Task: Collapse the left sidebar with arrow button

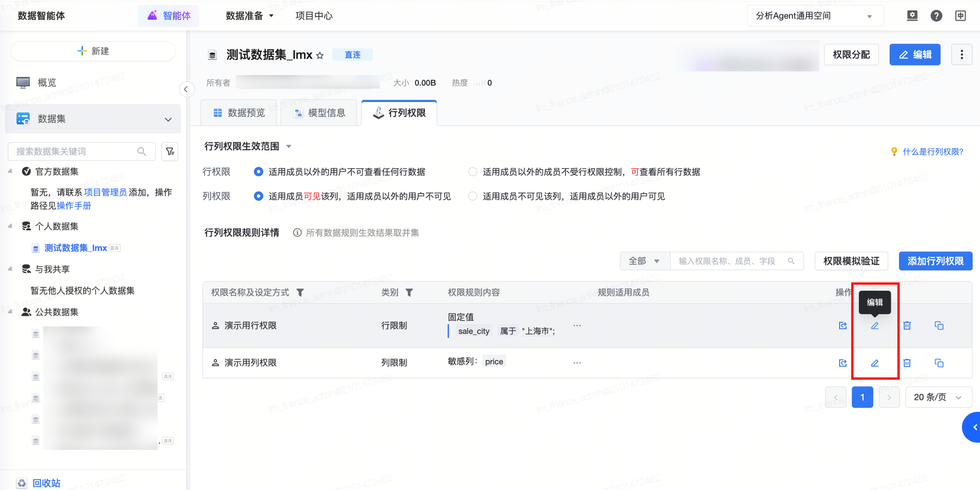Action: 186,89
